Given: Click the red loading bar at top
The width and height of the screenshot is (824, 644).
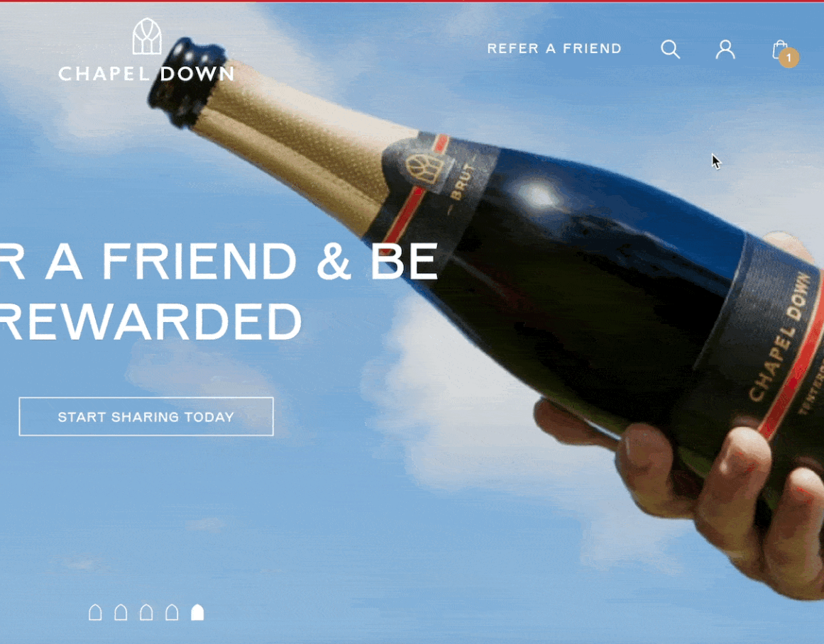Looking at the screenshot, I should point(412,1).
